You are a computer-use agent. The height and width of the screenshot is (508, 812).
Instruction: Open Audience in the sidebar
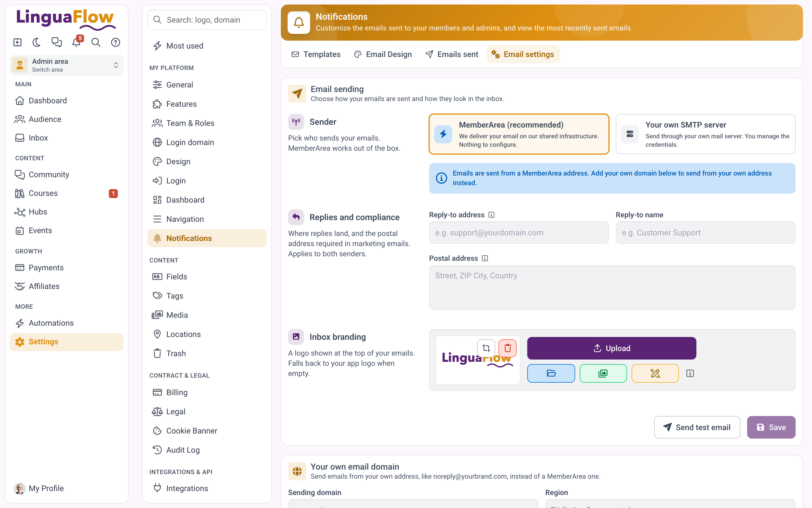click(67, 119)
